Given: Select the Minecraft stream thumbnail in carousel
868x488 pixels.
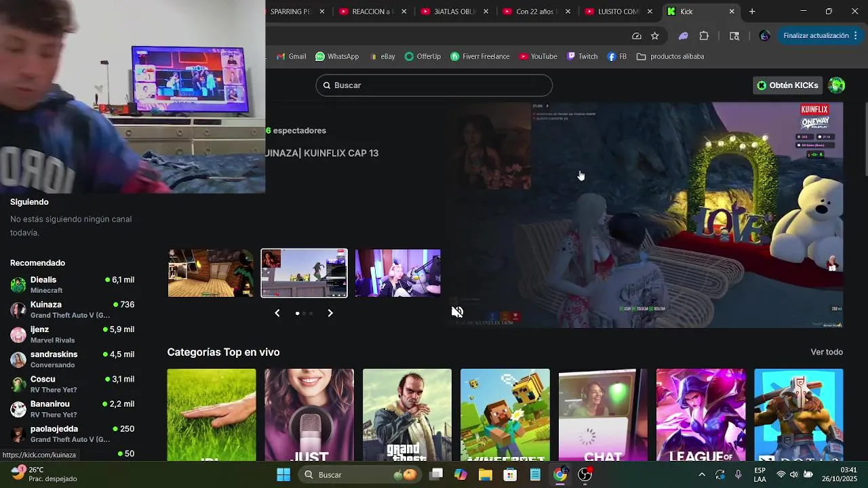Looking at the screenshot, I should click(x=210, y=273).
